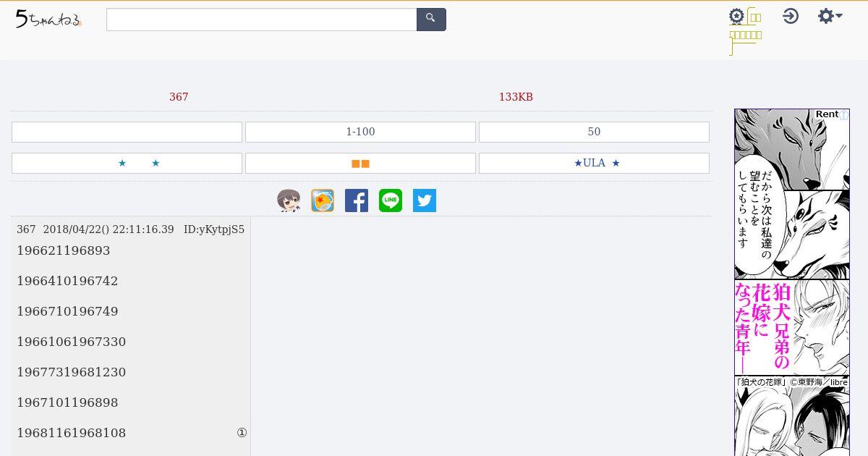The image size is (868, 456).
Task: Click the magnifier search button
Action: pos(431,20)
